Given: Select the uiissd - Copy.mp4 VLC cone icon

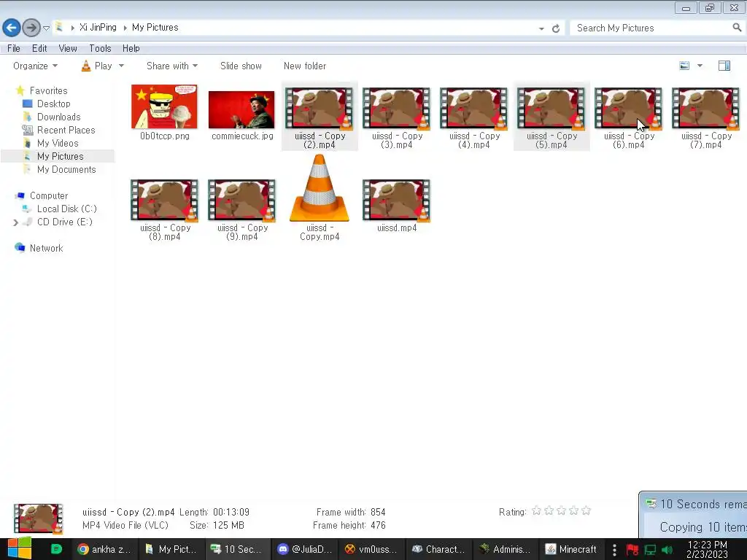Looking at the screenshot, I should click(x=320, y=189).
